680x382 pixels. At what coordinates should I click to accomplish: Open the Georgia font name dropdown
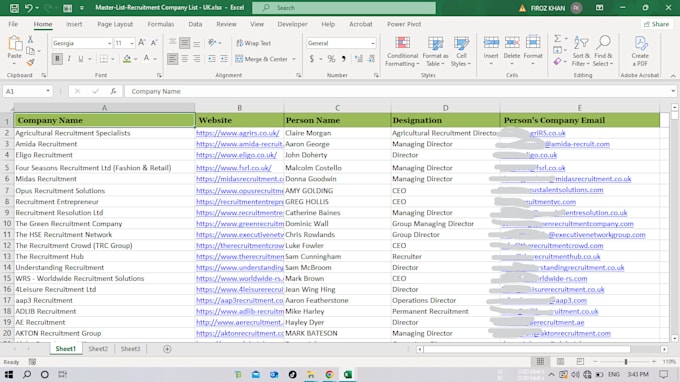[x=109, y=43]
